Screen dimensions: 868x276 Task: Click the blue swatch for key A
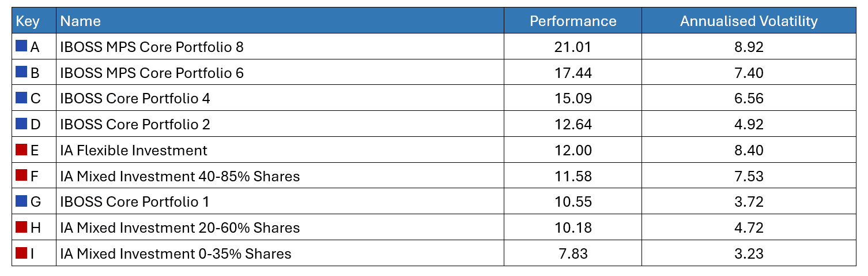point(21,46)
